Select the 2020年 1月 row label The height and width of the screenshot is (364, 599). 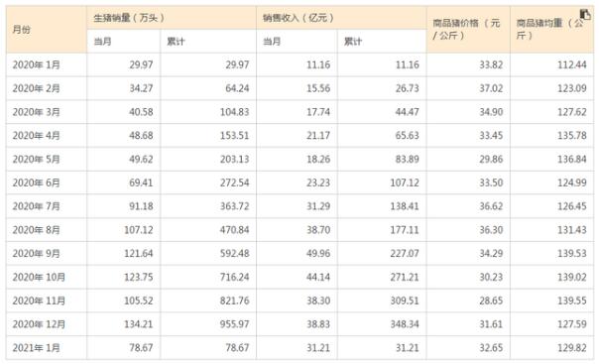coord(37,64)
